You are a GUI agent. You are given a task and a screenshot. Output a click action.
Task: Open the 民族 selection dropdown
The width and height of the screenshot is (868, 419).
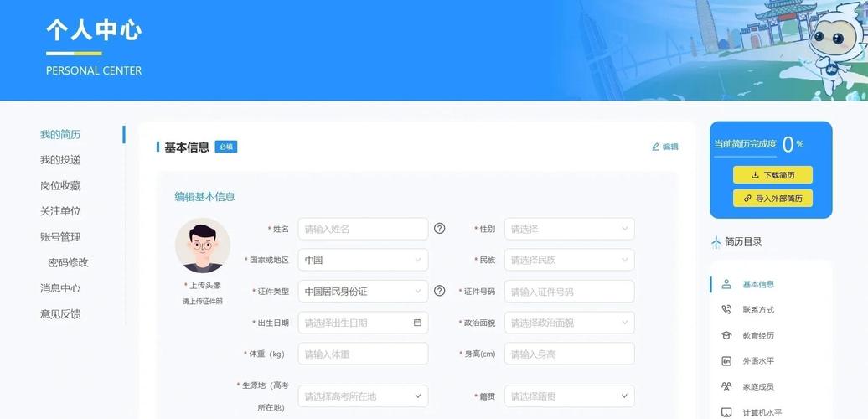point(569,260)
